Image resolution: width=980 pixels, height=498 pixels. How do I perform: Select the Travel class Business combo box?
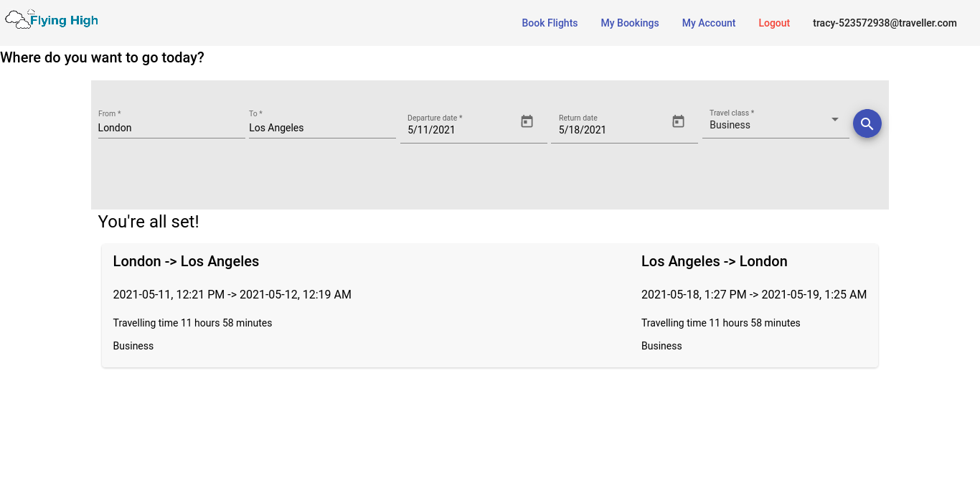776,125
